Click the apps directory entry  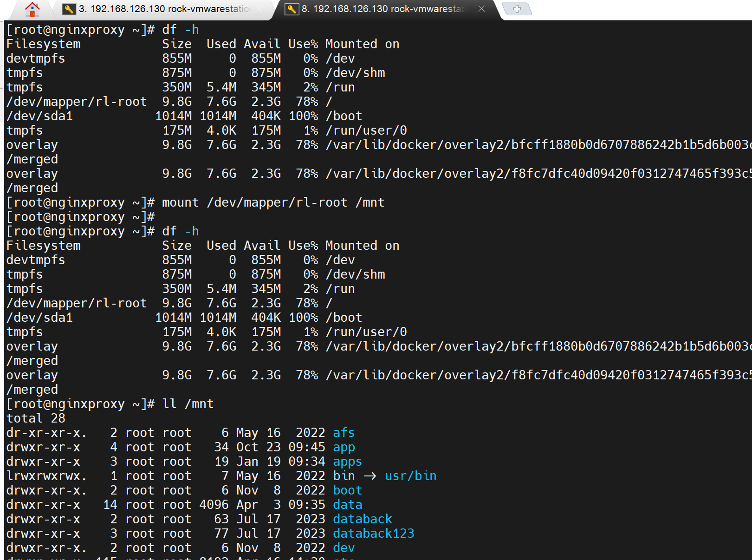click(347, 462)
